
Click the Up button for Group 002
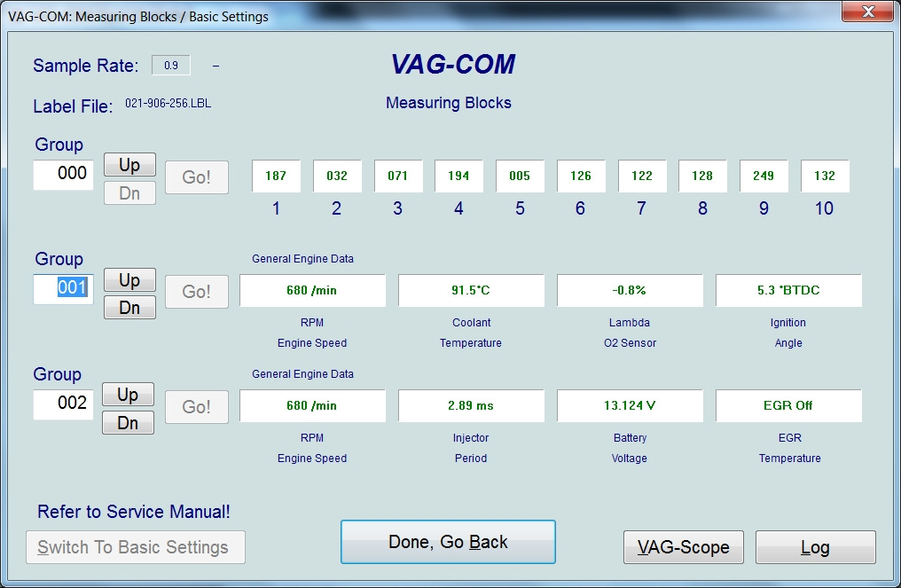128,395
